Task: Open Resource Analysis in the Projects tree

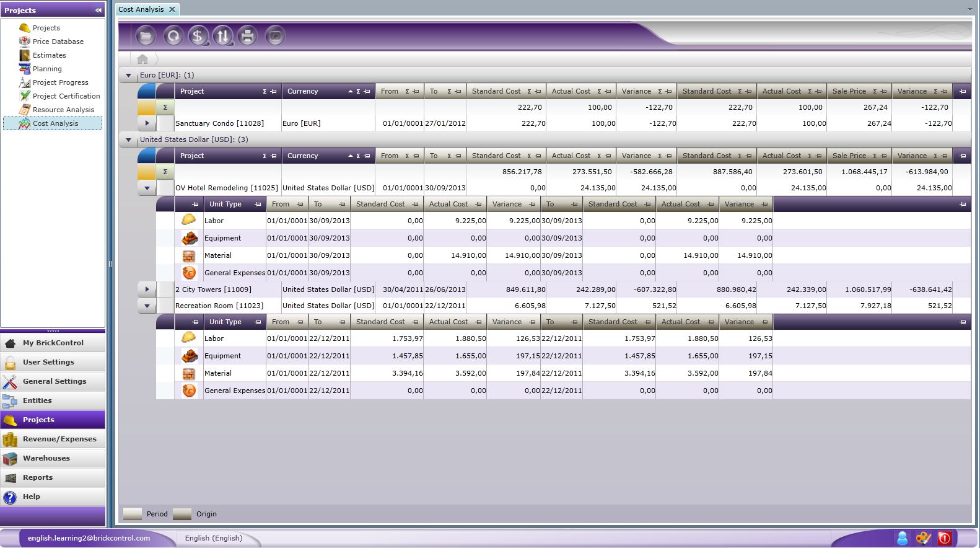Action: point(63,110)
